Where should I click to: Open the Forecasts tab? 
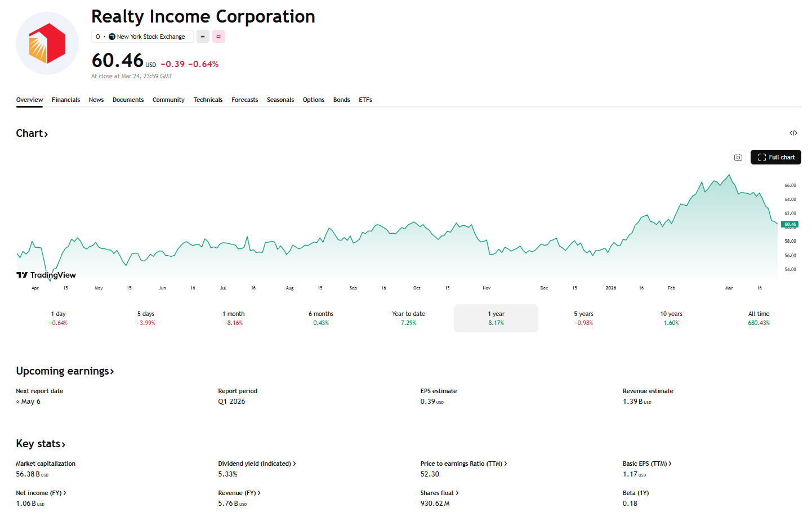click(244, 100)
